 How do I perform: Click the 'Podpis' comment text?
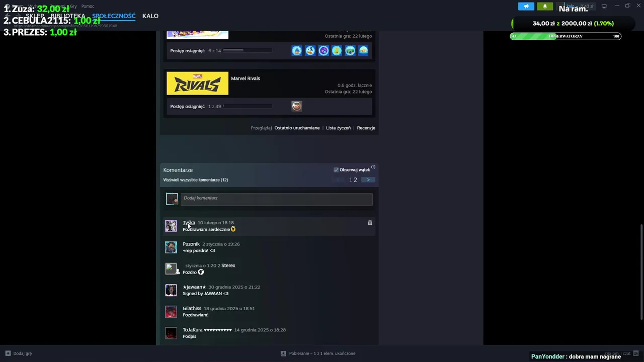189,336
